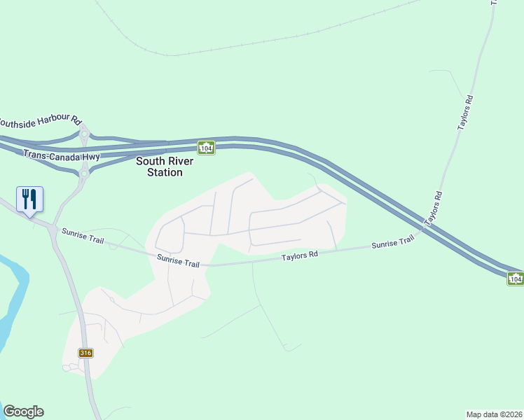The image size is (524, 420).
Task: Click the upper roundabout on Southside Harbour Rd
Action: pyautogui.click(x=85, y=134)
